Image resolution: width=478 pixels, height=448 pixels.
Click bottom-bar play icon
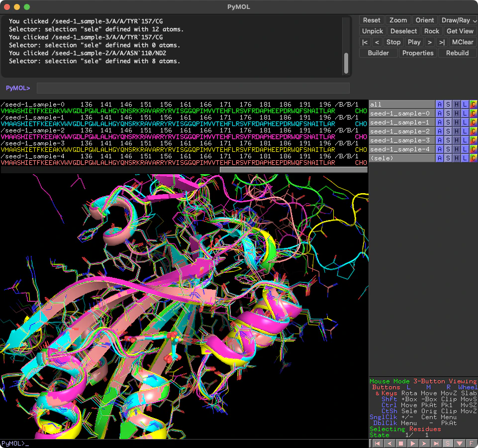(x=413, y=444)
